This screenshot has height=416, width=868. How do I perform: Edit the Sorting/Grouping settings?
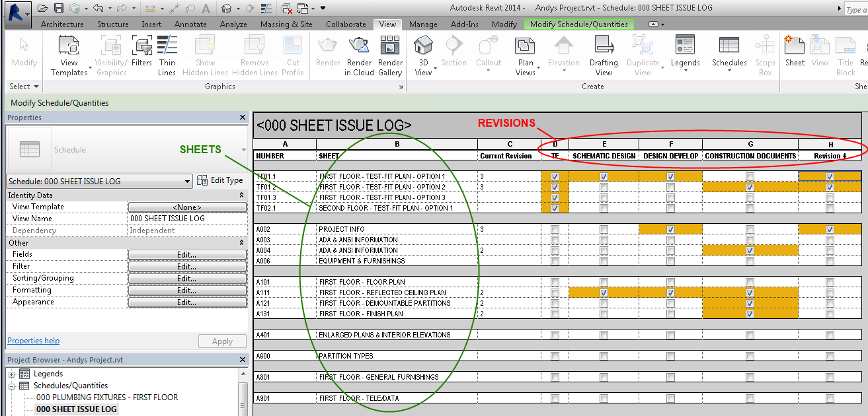pos(187,277)
